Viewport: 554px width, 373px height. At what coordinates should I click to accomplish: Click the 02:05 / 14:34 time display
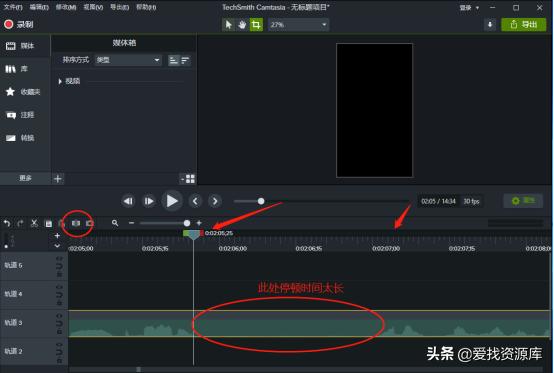pos(438,201)
